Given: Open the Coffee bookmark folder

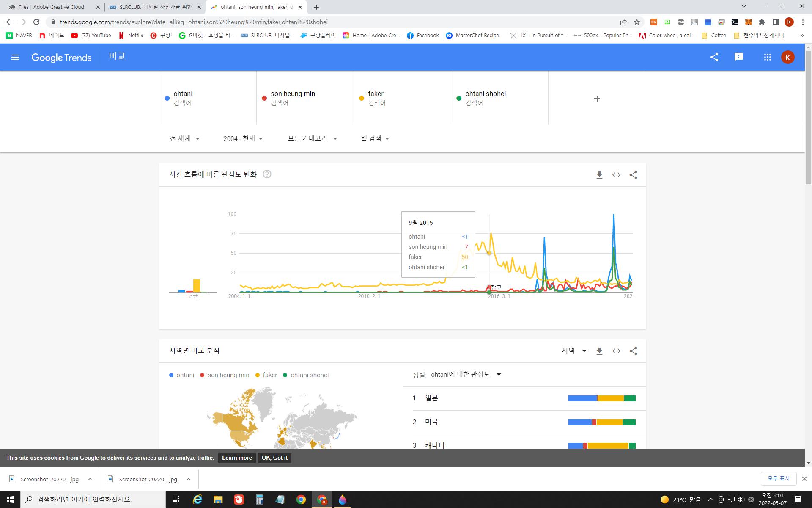Looking at the screenshot, I should (714, 36).
